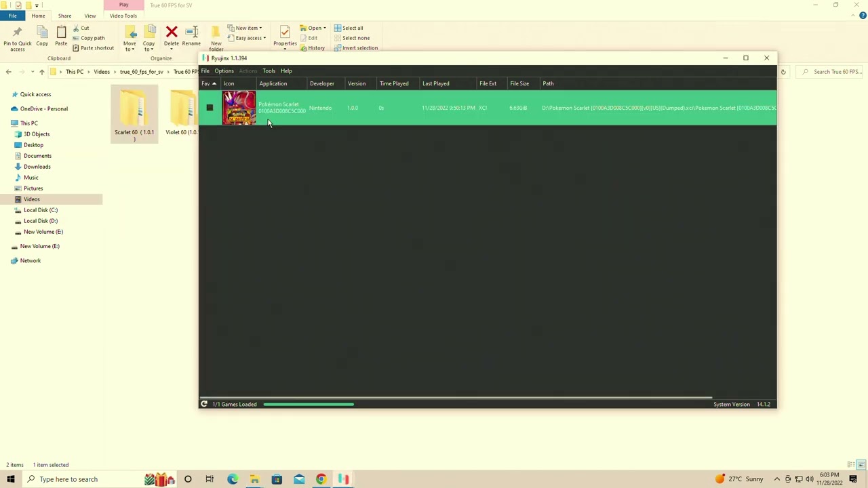Click the Ryujinx refresh games icon
The image size is (868, 488).
[x=204, y=404]
